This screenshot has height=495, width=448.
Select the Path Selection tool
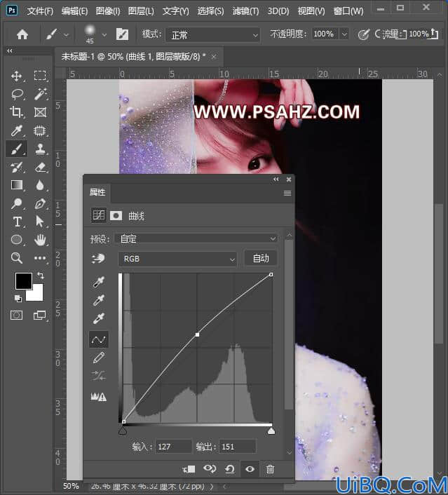39,222
